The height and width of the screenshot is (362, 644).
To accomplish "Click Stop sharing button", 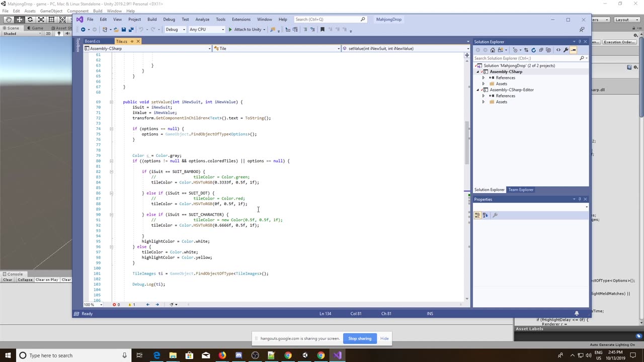I will pos(360,338).
